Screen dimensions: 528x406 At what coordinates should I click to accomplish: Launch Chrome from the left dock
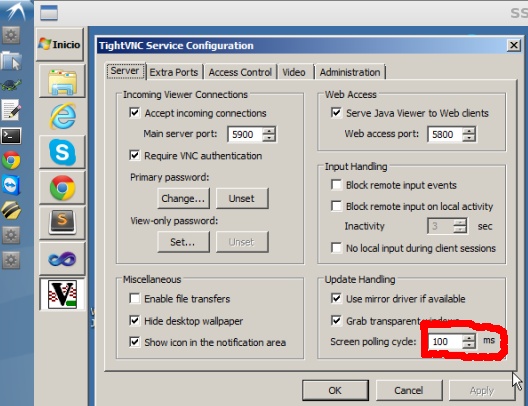coord(11,160)
